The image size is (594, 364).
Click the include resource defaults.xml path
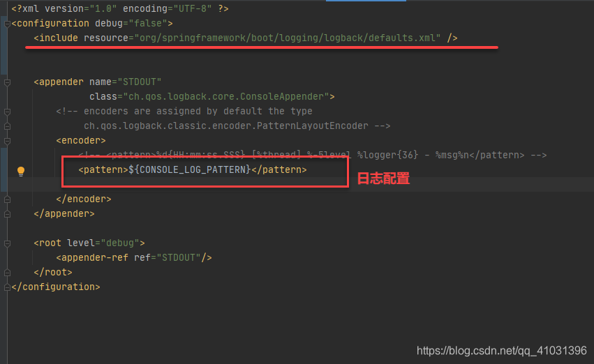coord(290,38)
